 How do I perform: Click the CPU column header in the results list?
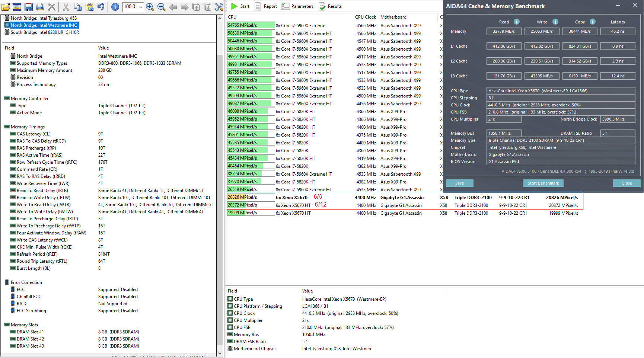[289, 17]
